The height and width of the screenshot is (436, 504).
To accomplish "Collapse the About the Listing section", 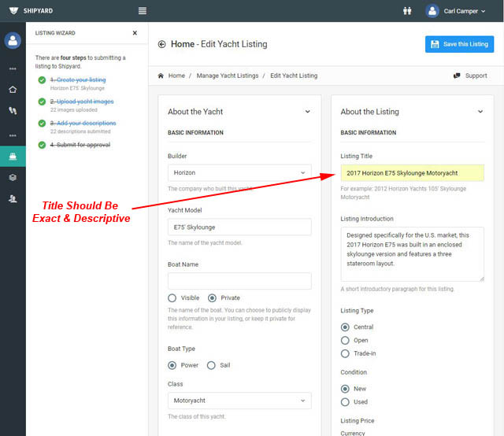I will click(x=480, y=112).
